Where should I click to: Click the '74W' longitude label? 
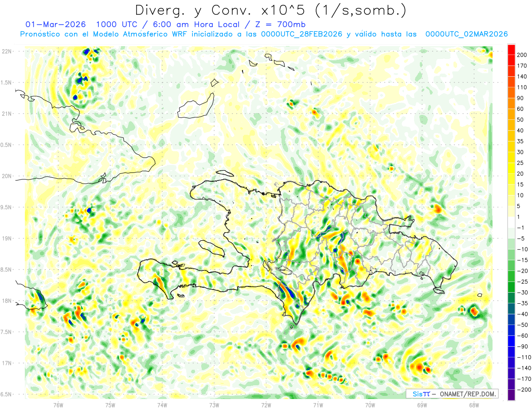point(162,405)
